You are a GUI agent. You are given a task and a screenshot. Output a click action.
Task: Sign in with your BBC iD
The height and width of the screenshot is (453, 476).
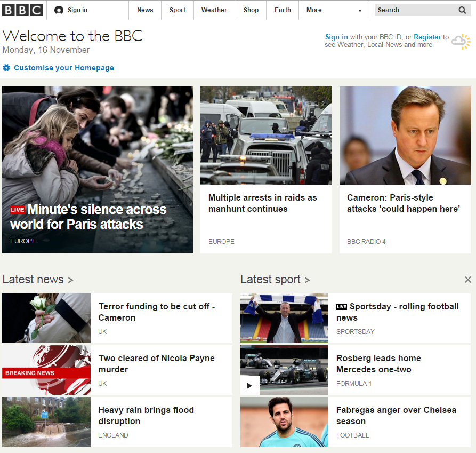(335, 37)
